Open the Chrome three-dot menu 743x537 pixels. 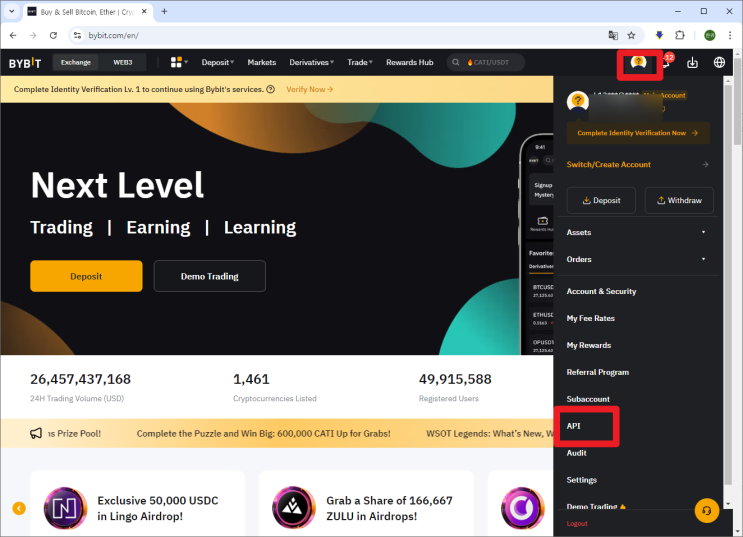pos(730,35)
